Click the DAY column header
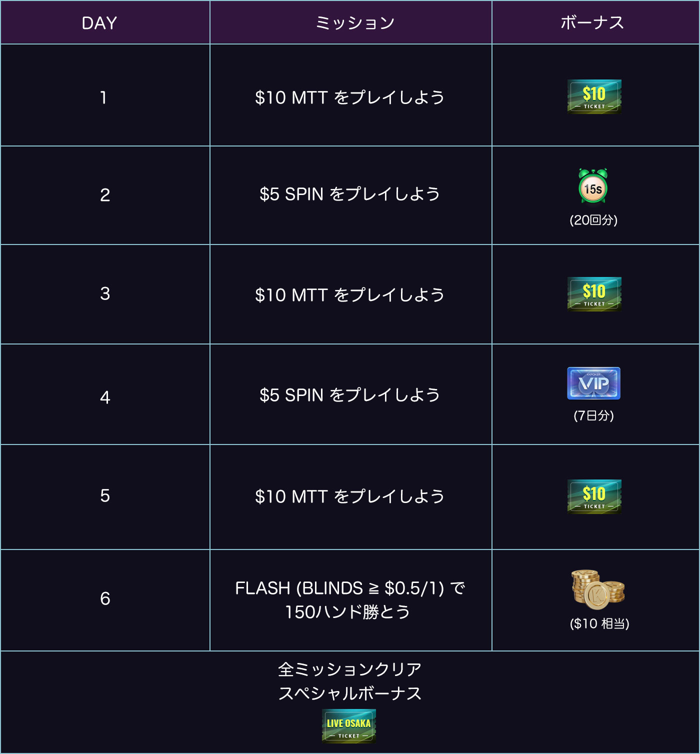The height and width of the screenshot is (754, 700). click(99, 23)
